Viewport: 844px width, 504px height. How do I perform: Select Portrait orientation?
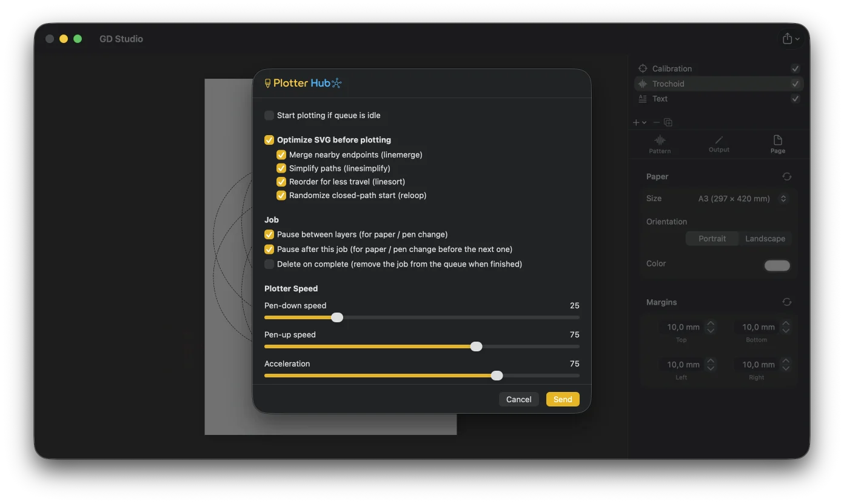(712, 239)
